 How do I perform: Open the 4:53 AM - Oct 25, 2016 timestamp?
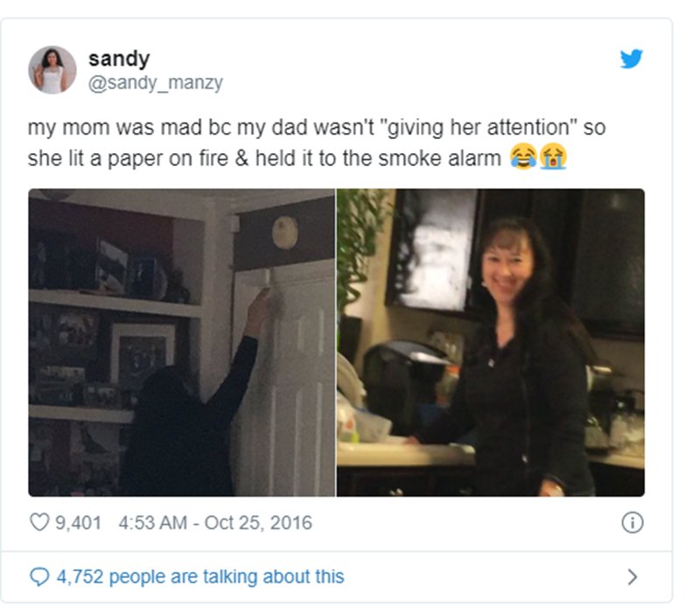[215, 522]
